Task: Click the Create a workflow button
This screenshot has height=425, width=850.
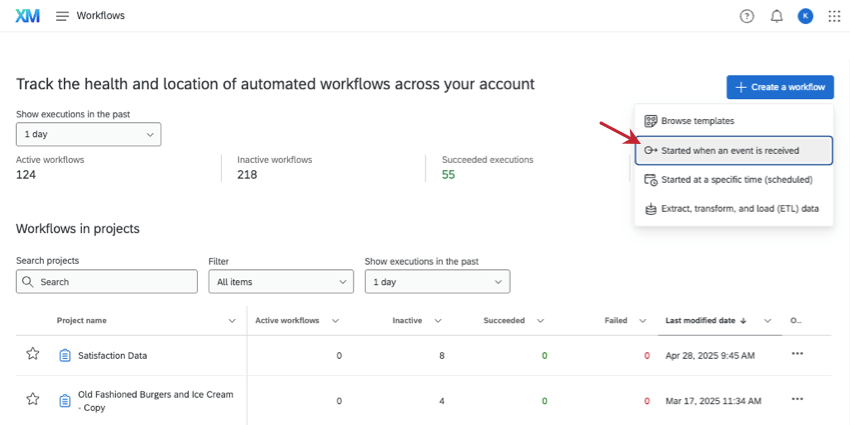Action: click(780, 87)
